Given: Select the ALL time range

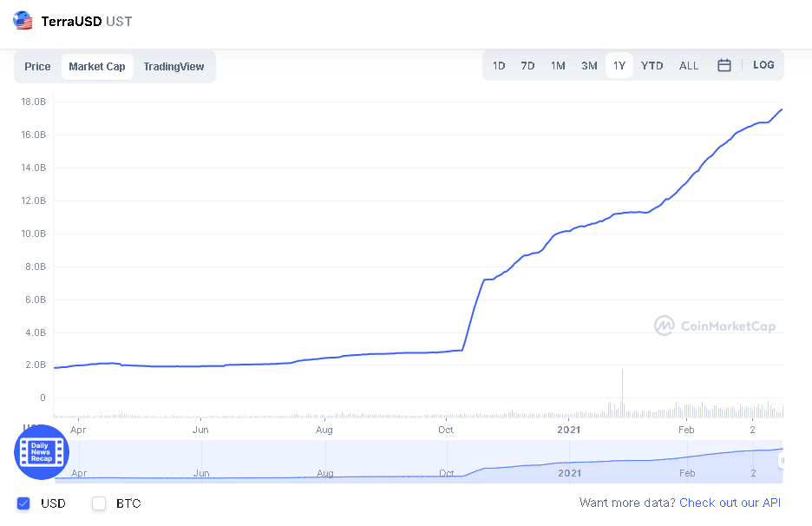Looking at the screenshot, I should pos(689,66).
